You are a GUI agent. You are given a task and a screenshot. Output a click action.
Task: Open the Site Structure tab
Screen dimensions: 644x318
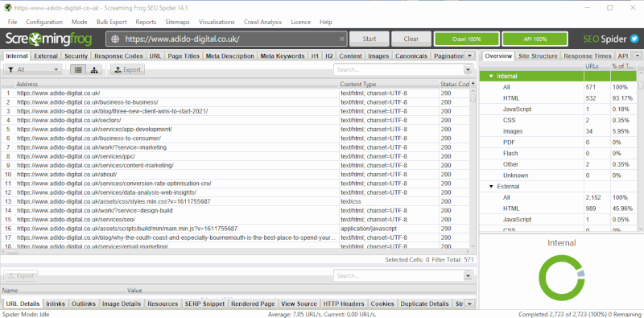pos(538,56)
